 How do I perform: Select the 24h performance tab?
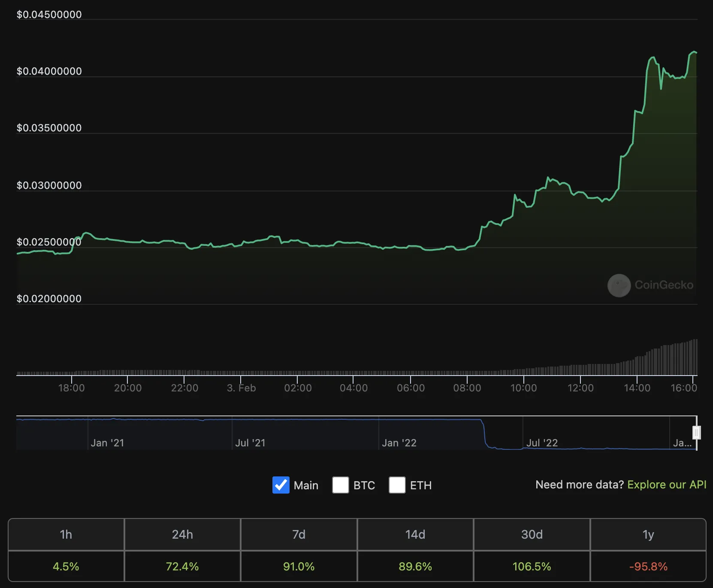pyautogui.click(x=182, y=534)
